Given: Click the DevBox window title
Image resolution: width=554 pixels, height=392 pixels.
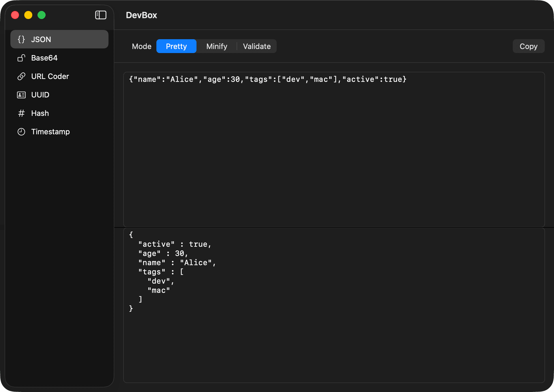Looking at the screenshot, I should [141, 15].
